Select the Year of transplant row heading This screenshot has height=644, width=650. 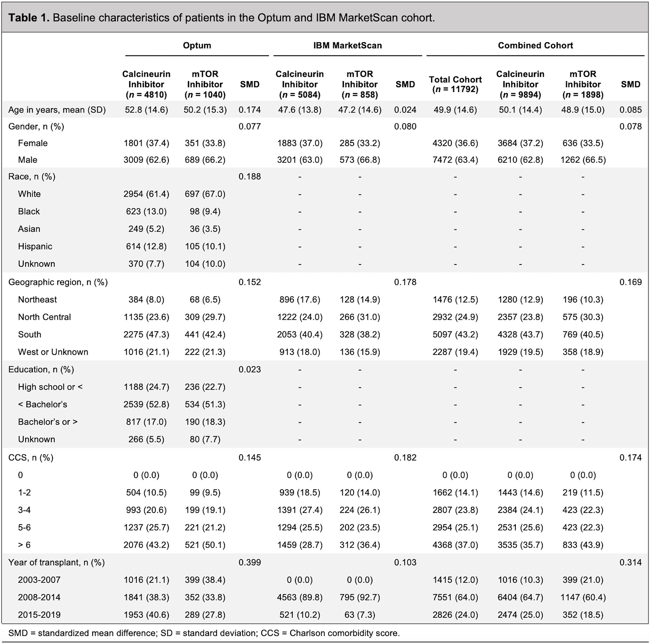[x=56, y=562]
